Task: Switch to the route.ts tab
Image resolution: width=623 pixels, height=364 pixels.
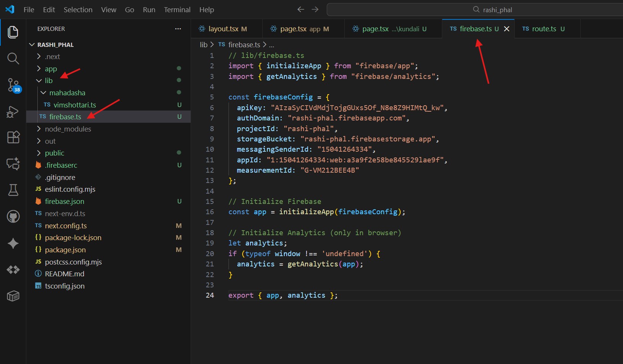Action: tap(544, 29)
